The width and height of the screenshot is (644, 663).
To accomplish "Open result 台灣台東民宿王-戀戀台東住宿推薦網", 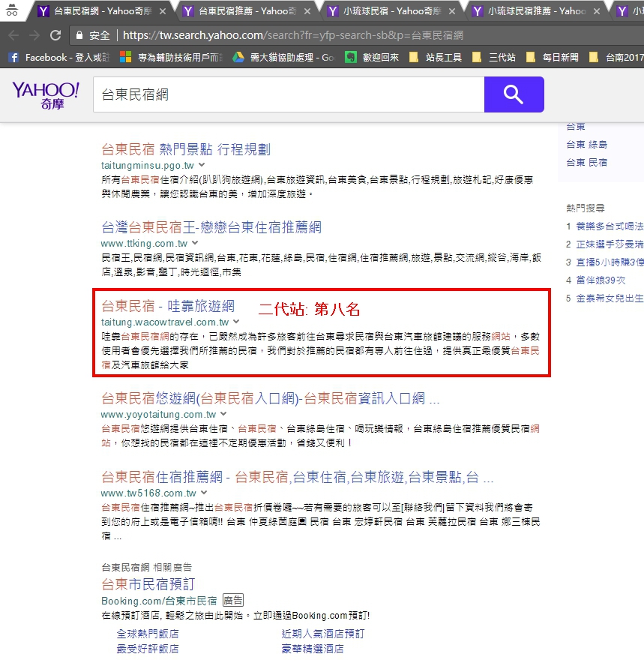I will click(211, 227).
